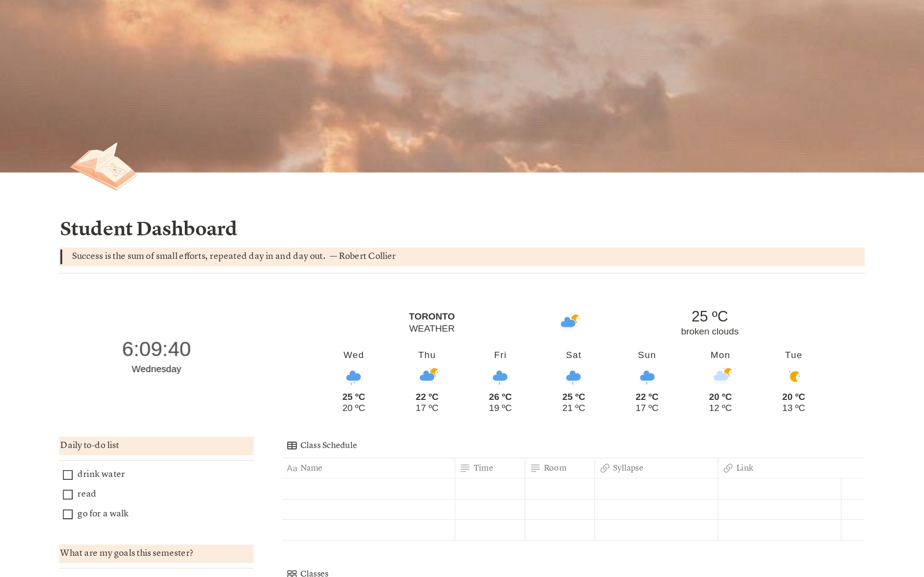Click Tuesday's crescent moon weather icon
Image resolution: width=924 pixels, height=577 pixels.
point(793,376)
